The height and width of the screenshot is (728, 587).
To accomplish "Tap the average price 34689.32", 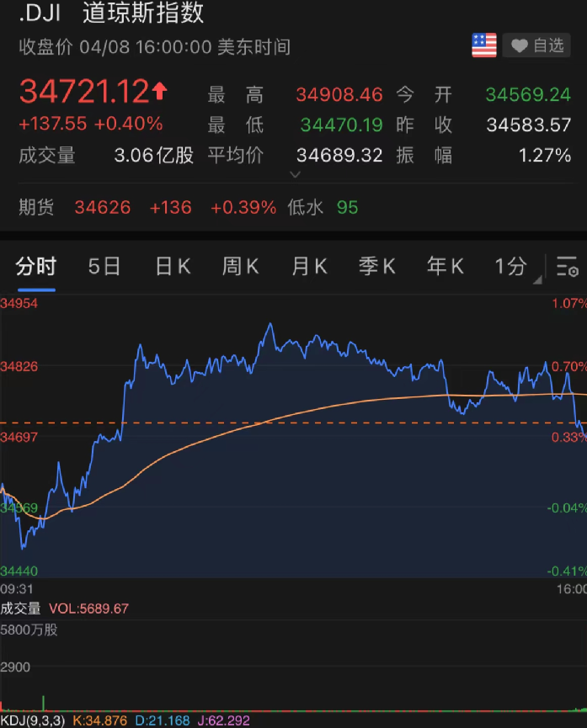I will (x=339, y=156).
